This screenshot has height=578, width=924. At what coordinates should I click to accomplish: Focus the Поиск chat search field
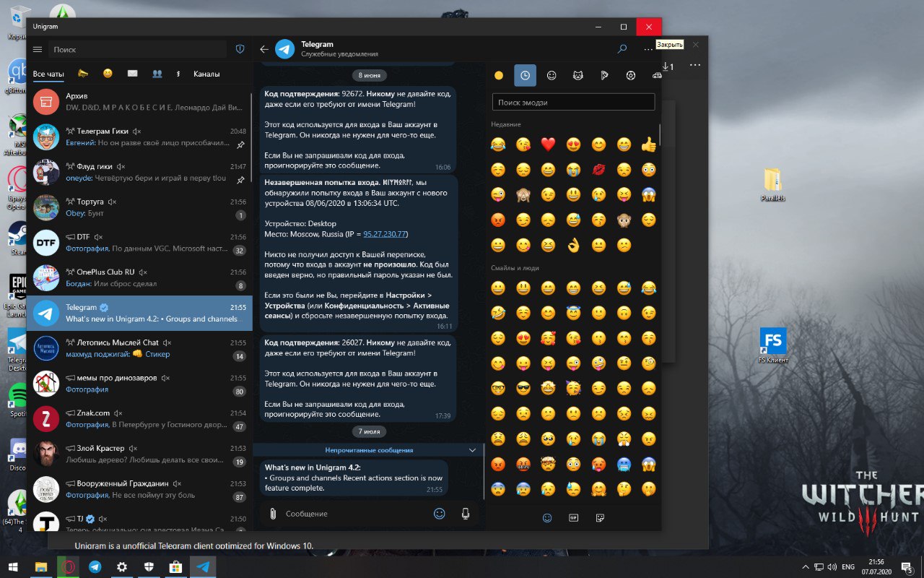138,49
